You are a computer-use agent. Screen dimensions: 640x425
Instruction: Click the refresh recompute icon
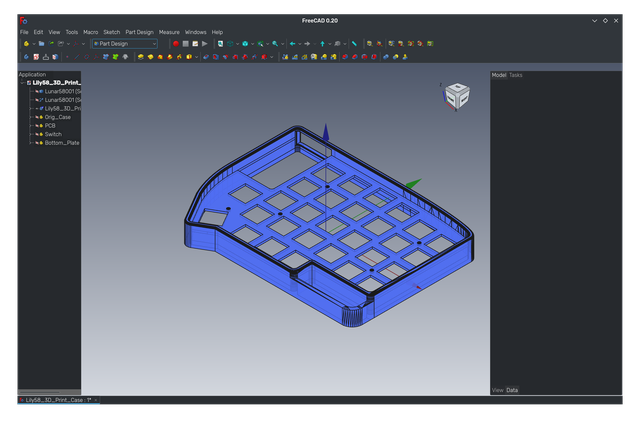click(x=51, y=44)
